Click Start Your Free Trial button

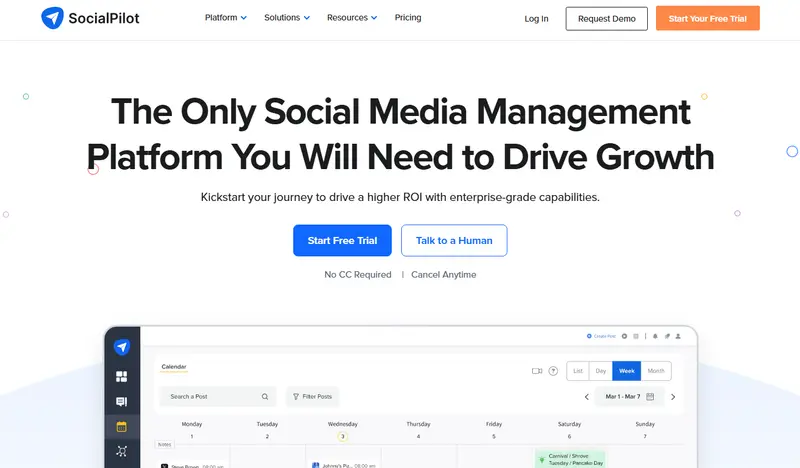tap(708, 18)
